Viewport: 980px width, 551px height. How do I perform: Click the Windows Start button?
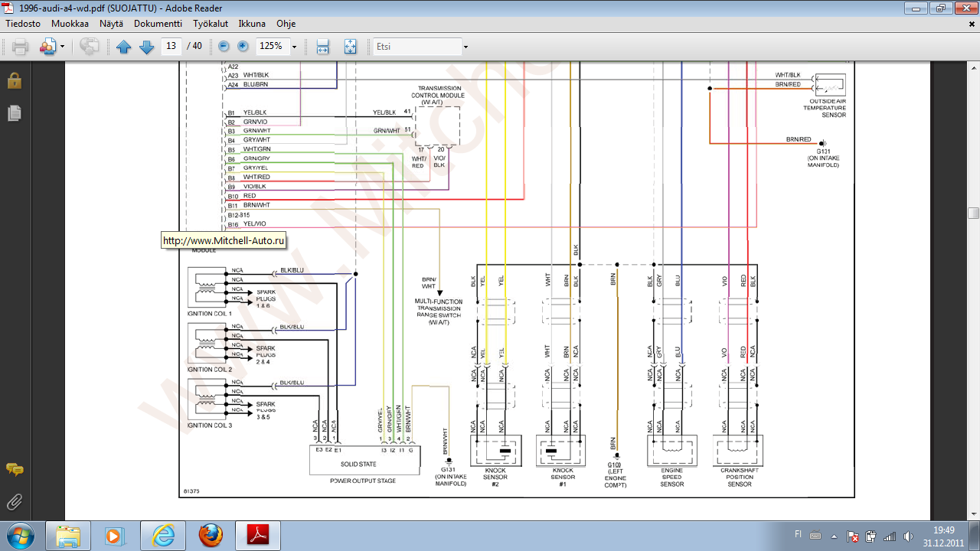[x=19, y=535]
